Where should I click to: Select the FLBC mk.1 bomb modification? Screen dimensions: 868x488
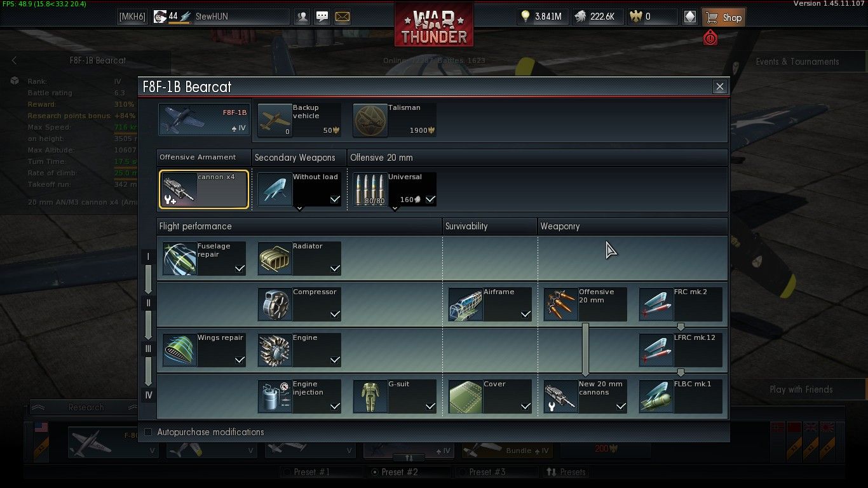point(681,396)
